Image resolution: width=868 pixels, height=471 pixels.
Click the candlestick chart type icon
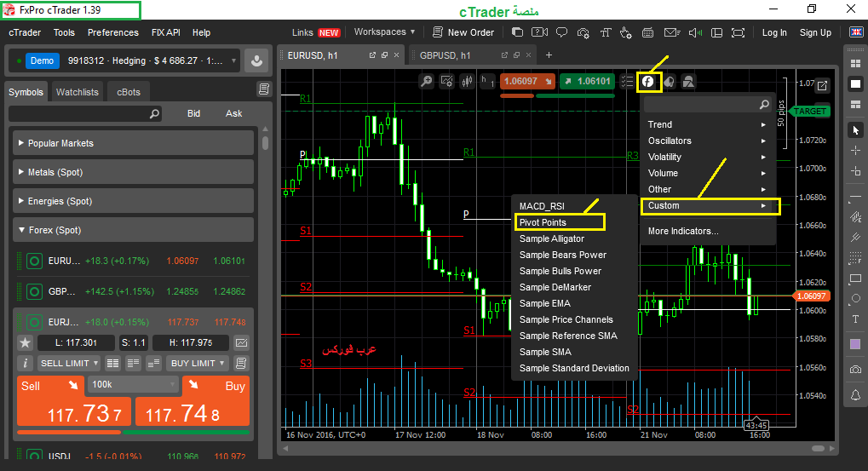click(467, 82)
